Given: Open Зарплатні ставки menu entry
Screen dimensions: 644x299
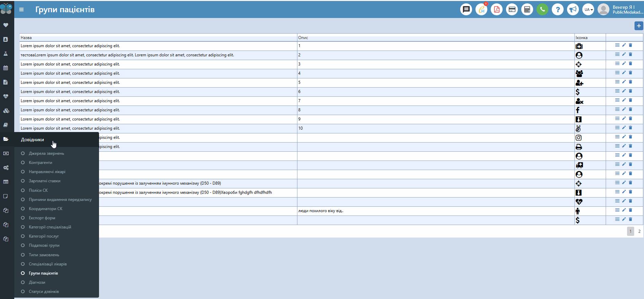Looking at the screenshot, I should (44, 181).
